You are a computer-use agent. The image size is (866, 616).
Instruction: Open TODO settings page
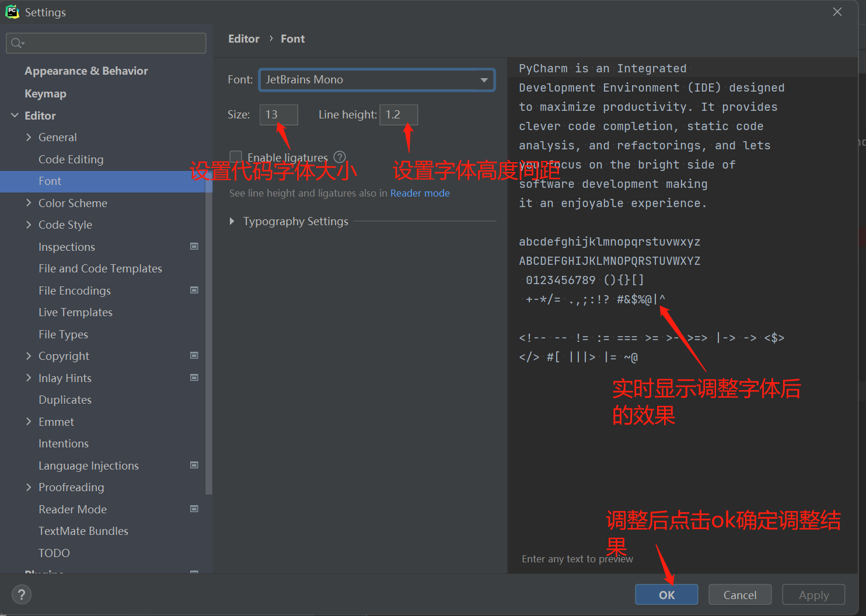[x=54, y=553]
